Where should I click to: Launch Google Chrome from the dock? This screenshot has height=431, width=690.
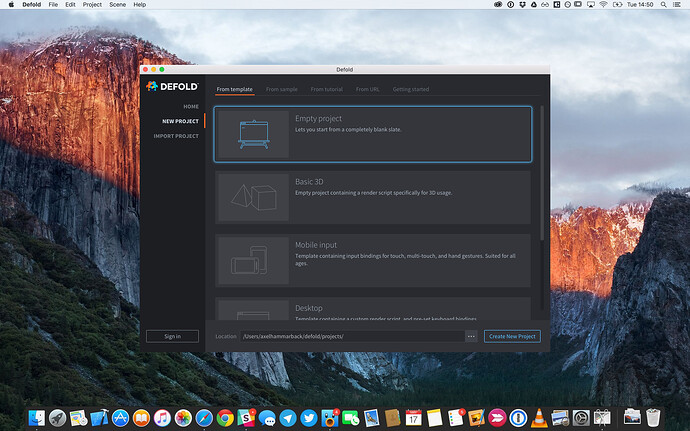pyautogui.click(x=226, y=416)
